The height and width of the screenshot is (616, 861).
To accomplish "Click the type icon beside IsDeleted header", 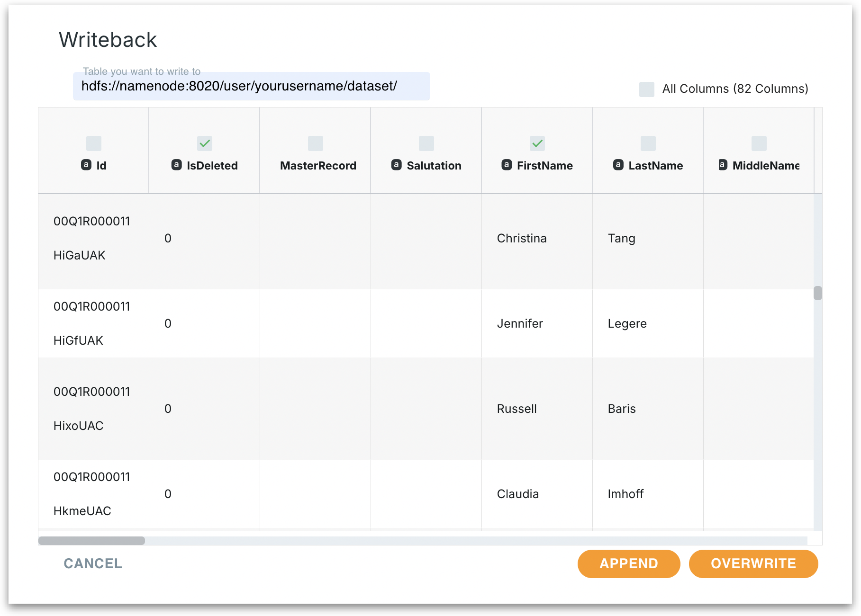I will (176, 165).
